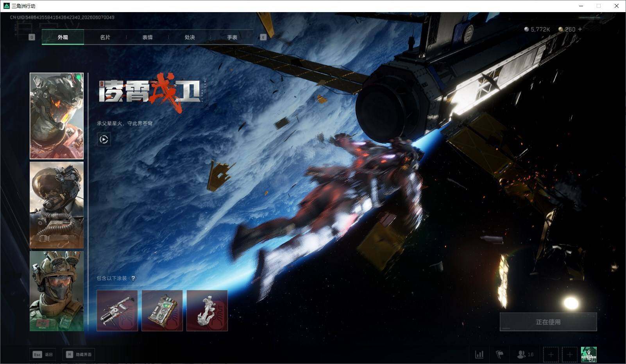
Task: Click the 5,772K currency amount
Action: 540,29
